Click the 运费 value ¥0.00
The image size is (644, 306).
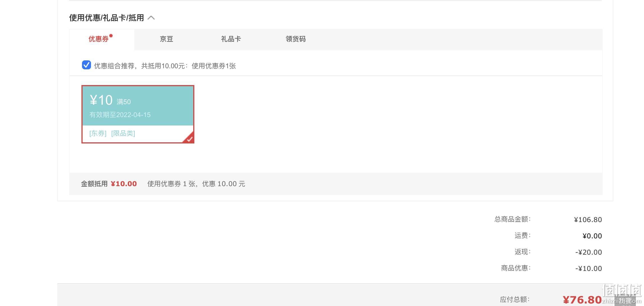(592, 236)
